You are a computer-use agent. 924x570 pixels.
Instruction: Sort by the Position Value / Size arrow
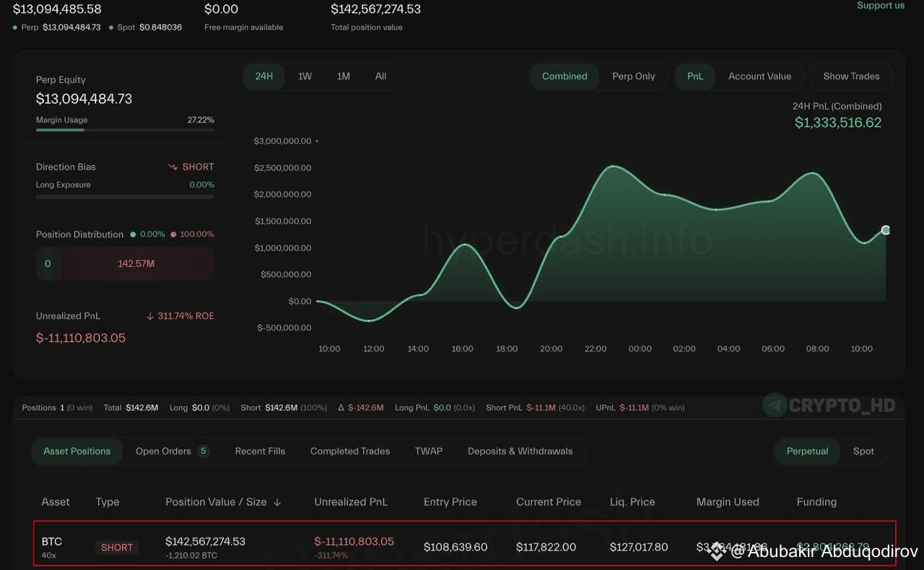tap(277, 502)
